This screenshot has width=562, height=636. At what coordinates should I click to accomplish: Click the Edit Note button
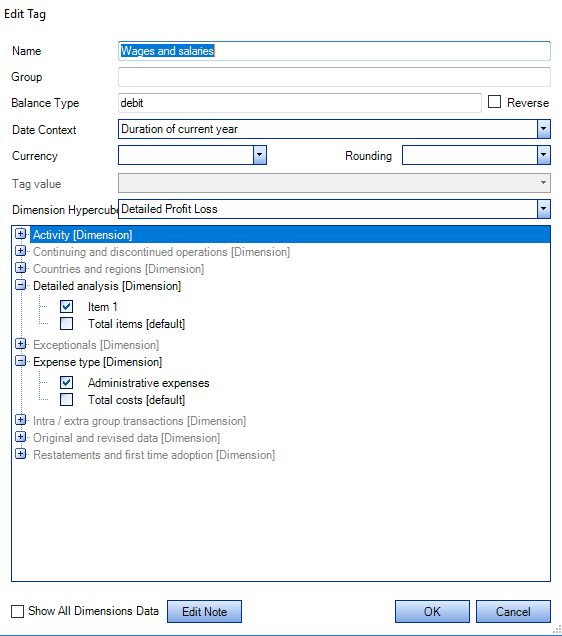click(204, 612)
